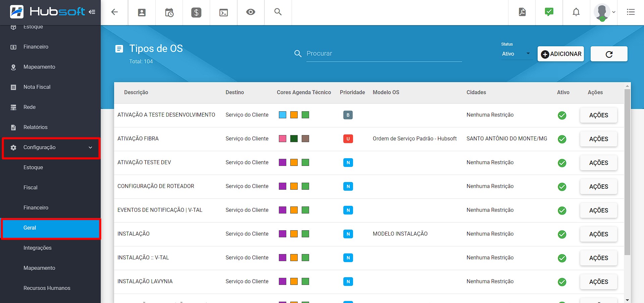The image size is (644, 303).
Task: Open the user avatar account dropdown
Action: [604, 12]
